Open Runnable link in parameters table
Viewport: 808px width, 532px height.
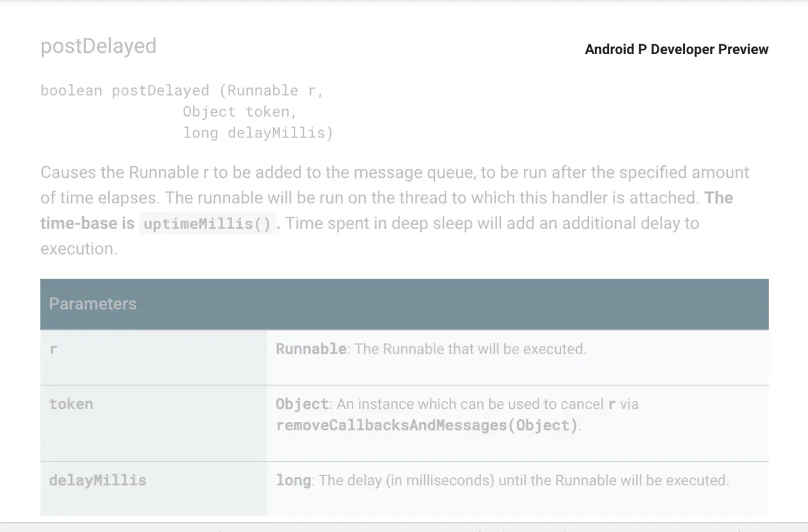[x=311, y=349]
